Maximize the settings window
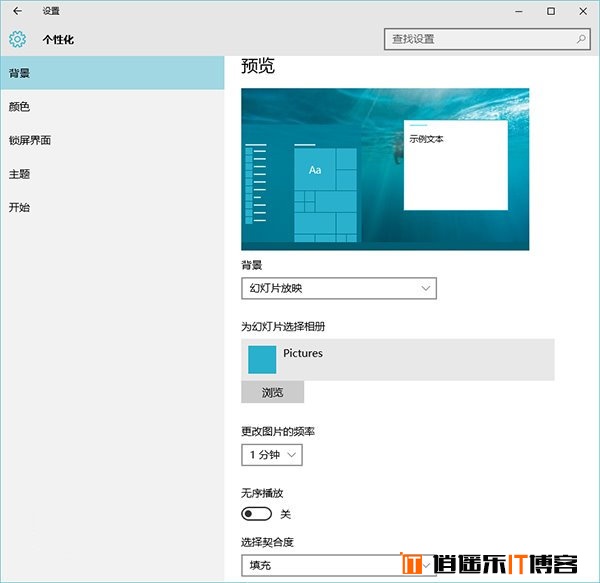Viewport: 600px width, 583px height. [551, 11]
